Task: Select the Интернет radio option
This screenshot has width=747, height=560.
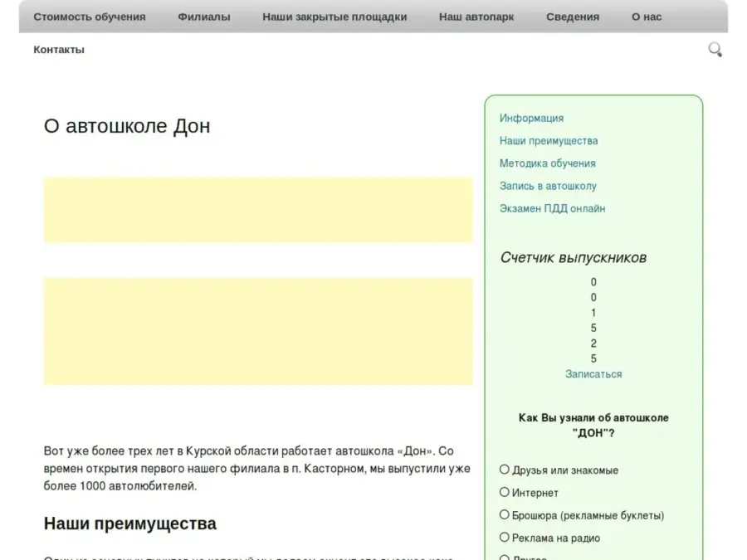Action: pyautogui.click(x=504, y=492)
